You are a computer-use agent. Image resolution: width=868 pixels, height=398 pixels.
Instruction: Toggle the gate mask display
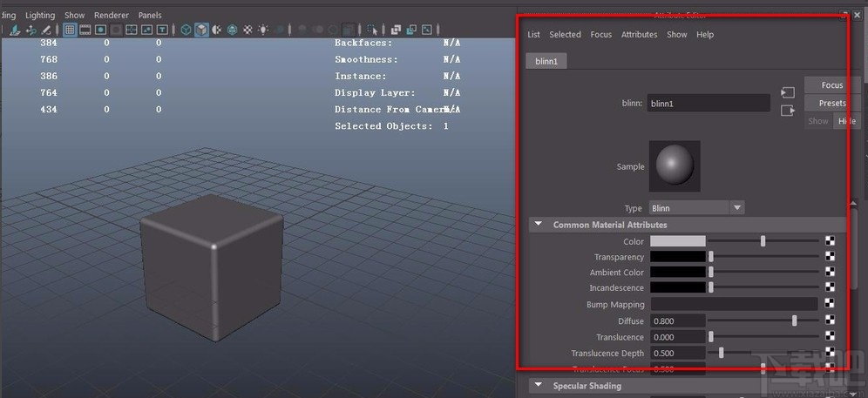coord(116,30)
